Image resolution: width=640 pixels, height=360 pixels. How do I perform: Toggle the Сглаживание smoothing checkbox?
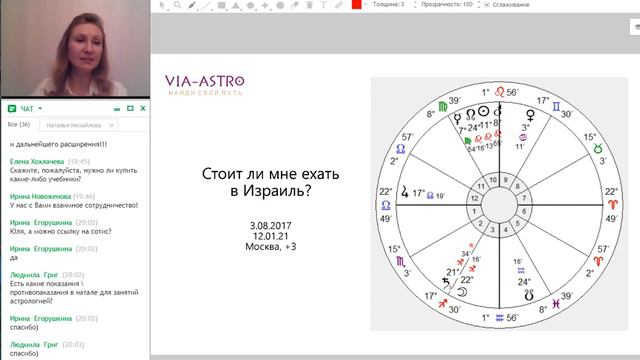(x=487, y=4)
